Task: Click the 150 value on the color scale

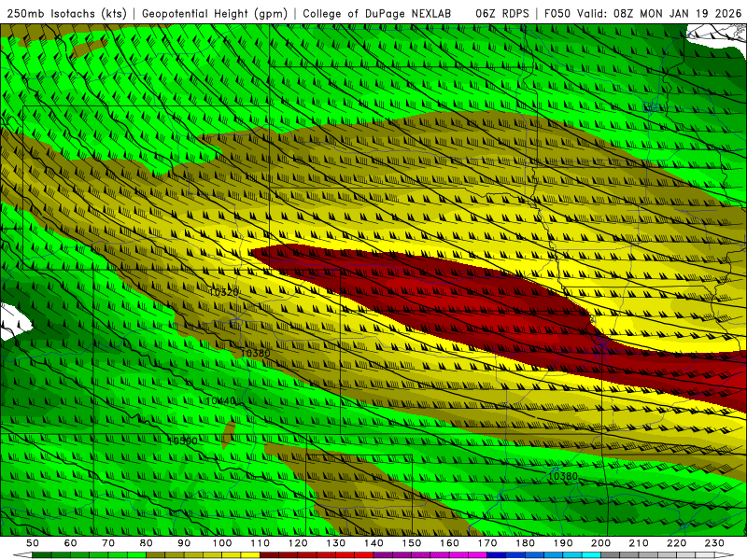Action: pos(412,543)
